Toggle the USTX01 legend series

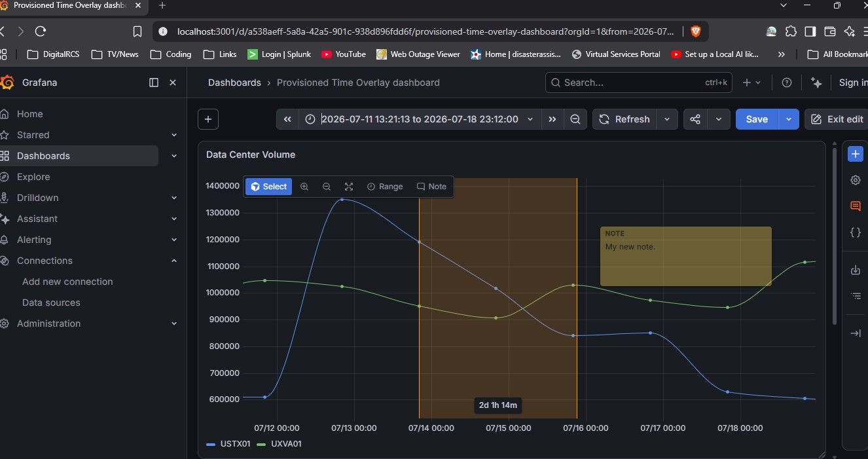click(x=228, y=444)
